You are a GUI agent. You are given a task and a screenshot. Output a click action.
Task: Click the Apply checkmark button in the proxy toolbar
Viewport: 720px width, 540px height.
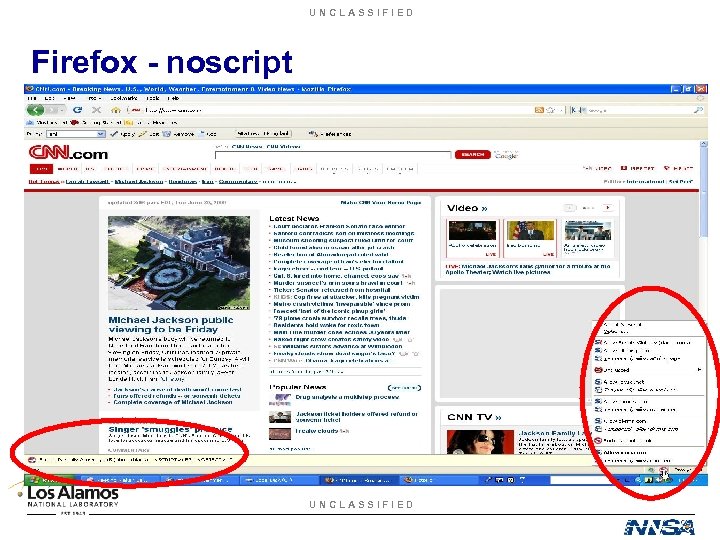(x=123, y=134)
